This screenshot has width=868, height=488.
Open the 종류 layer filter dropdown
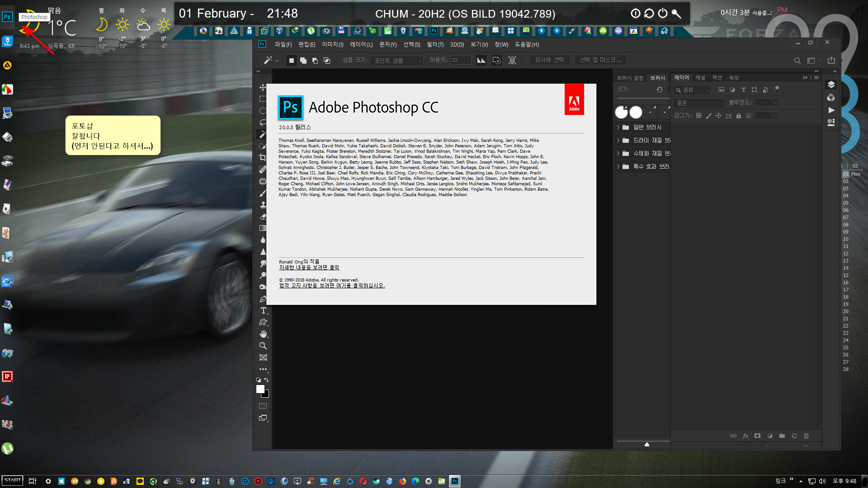(x=692, y=90)
